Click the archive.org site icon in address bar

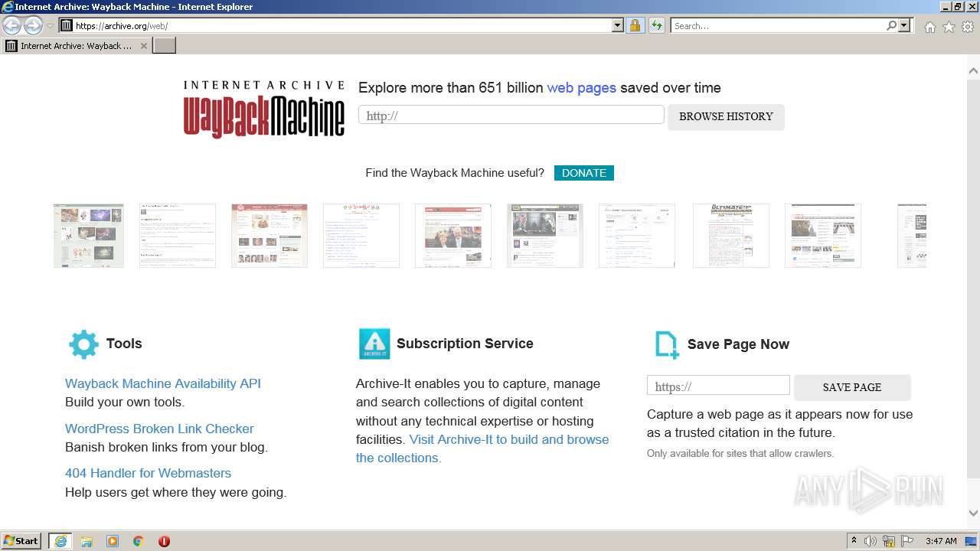(x=67, y=26)
